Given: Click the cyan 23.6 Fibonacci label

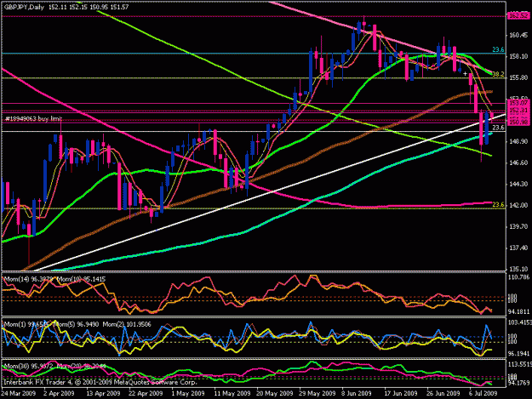Looking at the screenshot, I should pos(498,49).
